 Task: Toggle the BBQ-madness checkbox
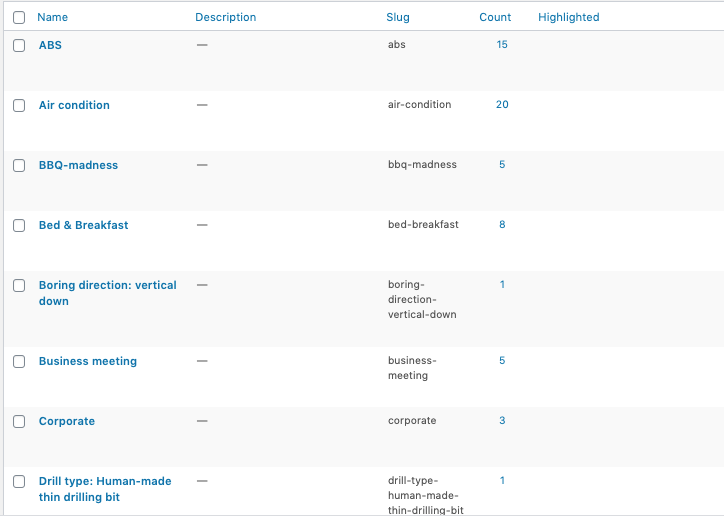pyautogui.click(x=19, y=166)
